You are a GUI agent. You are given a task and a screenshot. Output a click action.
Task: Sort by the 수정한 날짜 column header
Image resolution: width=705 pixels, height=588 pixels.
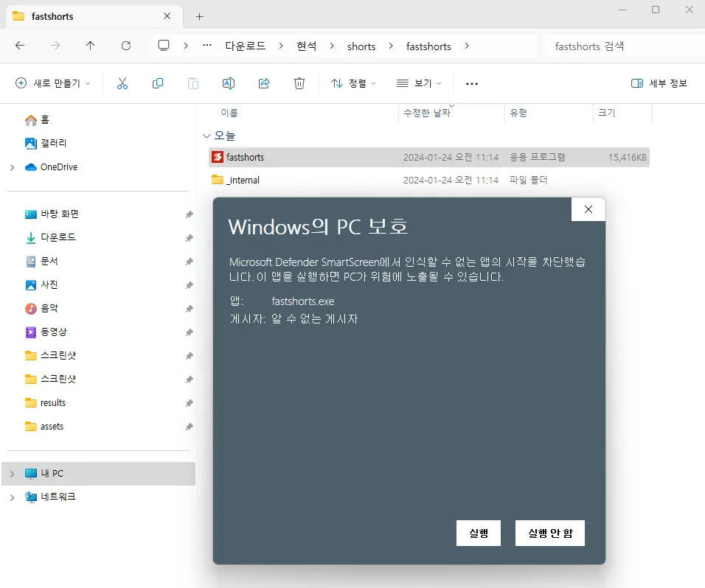point(427,113)
